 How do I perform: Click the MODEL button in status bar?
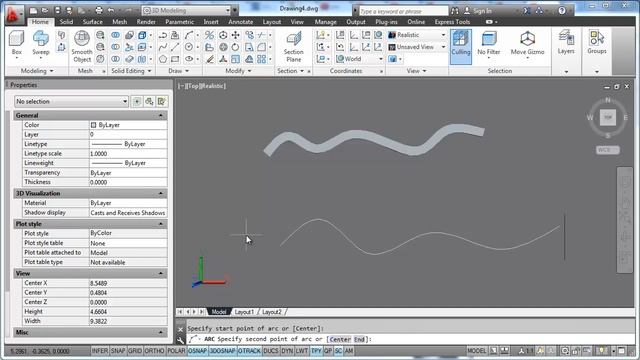point(477,351)
